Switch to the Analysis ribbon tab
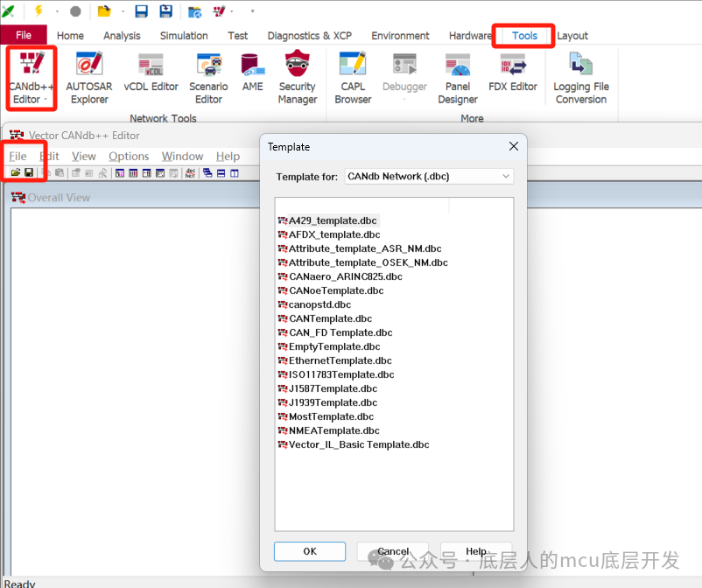Screen dimensions: 702x588 coord(122,36)
